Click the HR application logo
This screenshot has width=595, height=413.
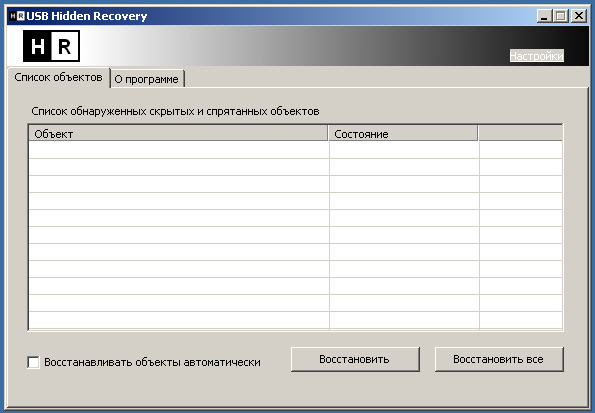tap(51, 46)
